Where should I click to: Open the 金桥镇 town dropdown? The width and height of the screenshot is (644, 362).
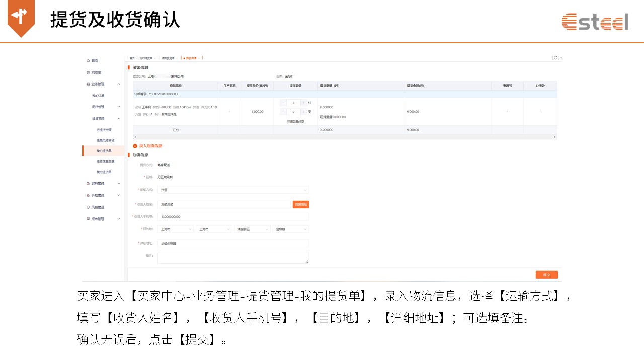(291, 229)
